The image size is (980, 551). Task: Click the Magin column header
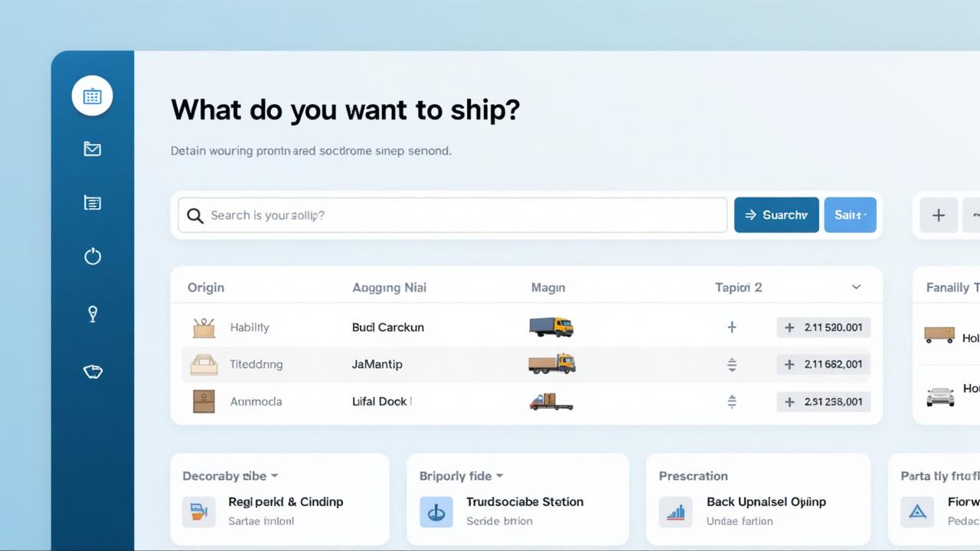tap(548, 288)
